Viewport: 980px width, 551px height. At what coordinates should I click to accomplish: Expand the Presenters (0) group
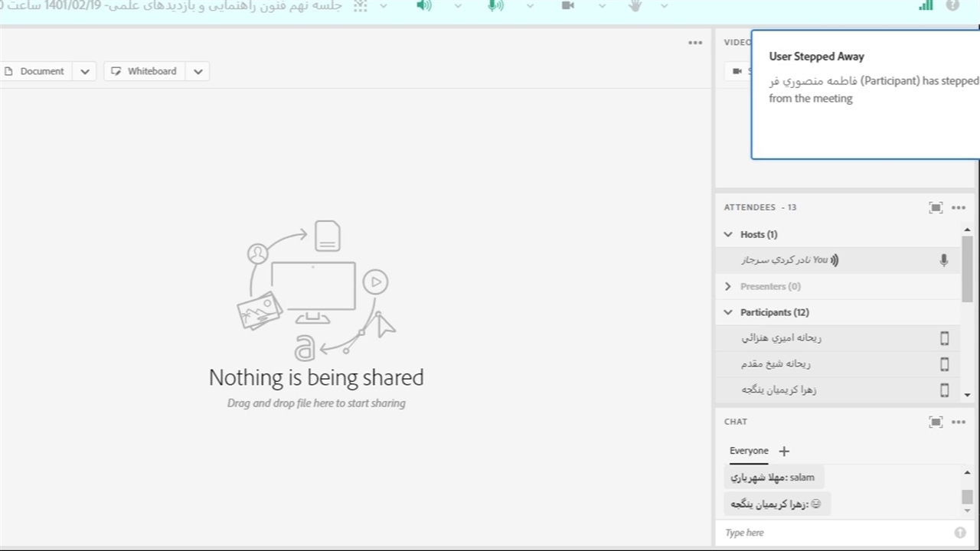pos(728,286)
